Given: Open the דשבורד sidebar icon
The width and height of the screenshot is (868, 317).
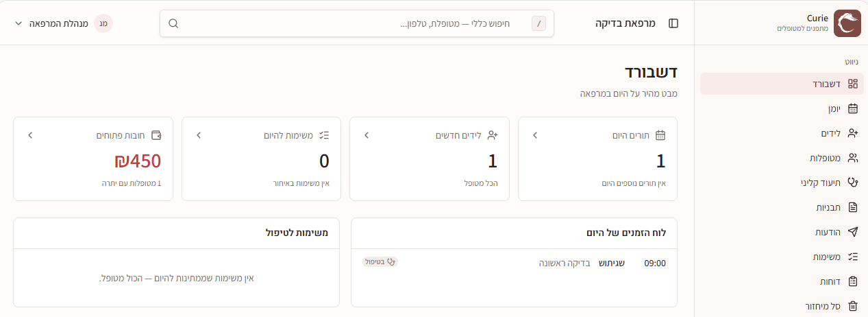Looking at the screenshot, I should pos(853,84).
